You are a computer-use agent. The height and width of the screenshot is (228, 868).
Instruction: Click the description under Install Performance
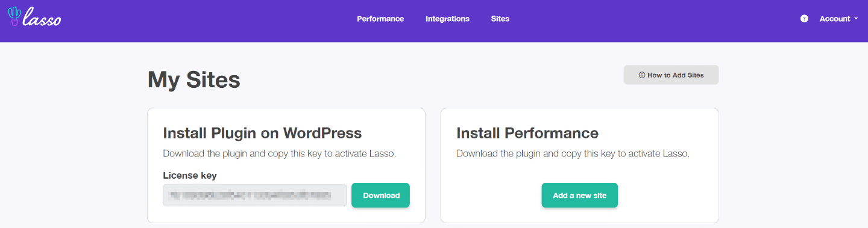573,153
